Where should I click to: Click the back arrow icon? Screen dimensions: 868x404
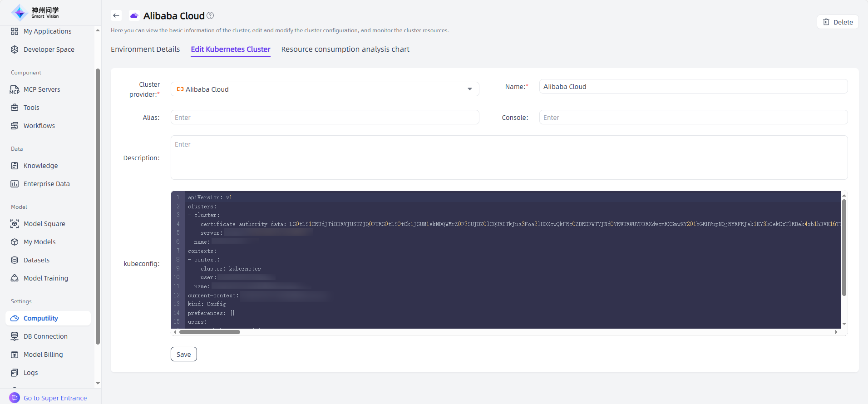pos(116,15)
